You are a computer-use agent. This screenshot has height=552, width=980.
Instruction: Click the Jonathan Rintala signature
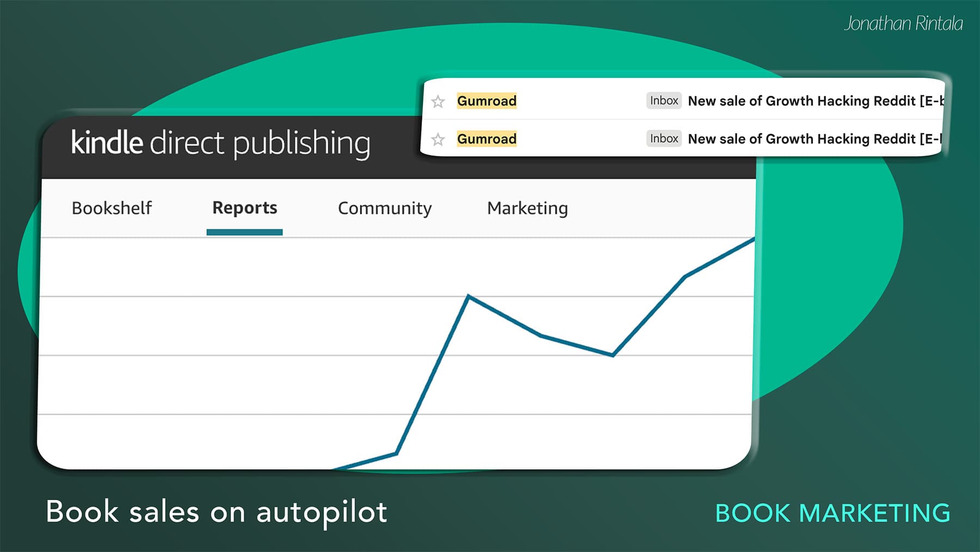(903, 23)
